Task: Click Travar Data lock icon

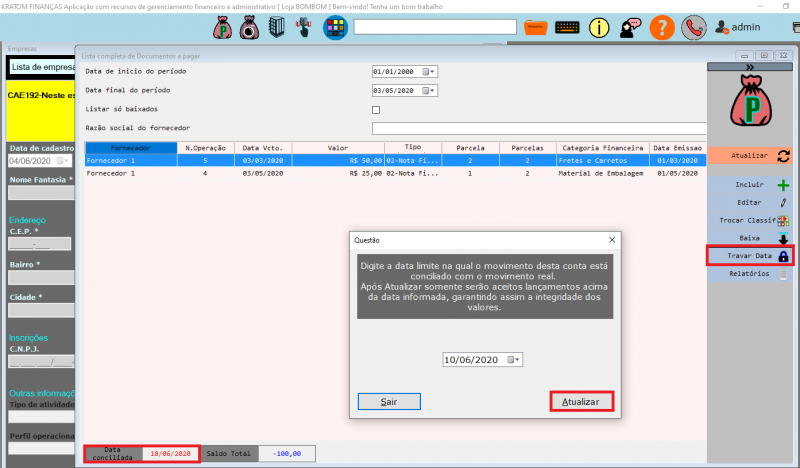Action: point(783,256)
